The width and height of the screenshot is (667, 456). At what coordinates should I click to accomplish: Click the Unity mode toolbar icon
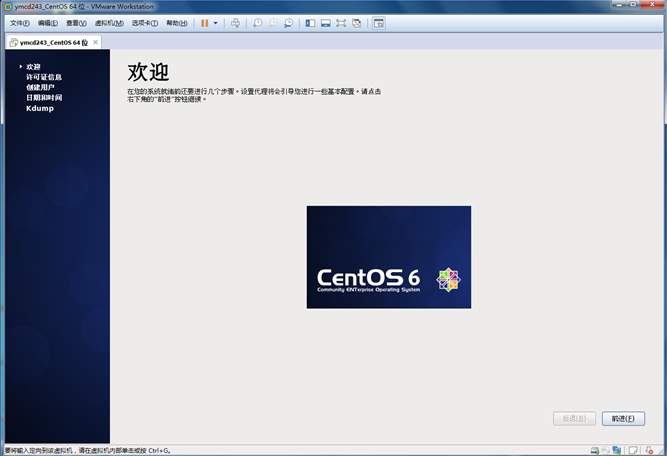[x=356, y=23]
